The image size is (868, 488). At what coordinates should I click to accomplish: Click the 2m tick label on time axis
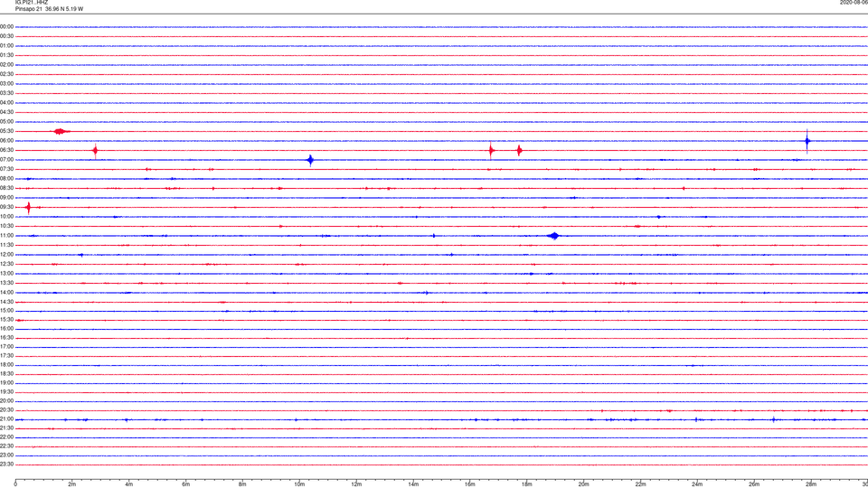[x=72, y=484]
